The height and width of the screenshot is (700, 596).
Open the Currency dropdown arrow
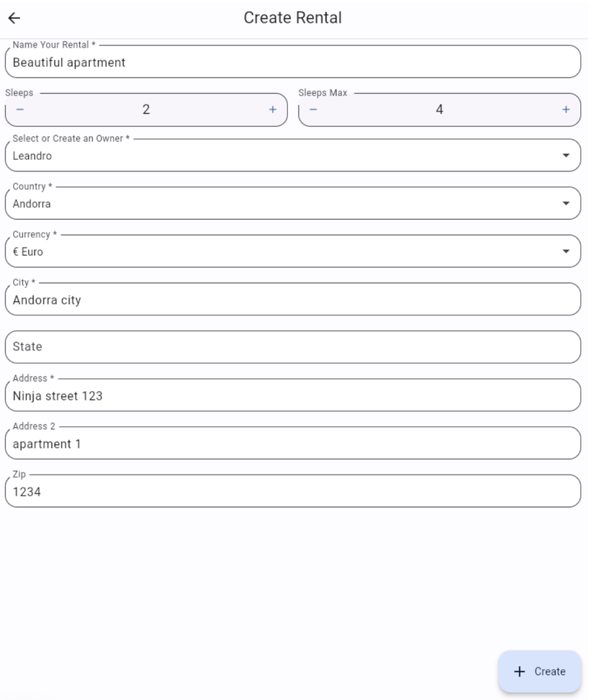(566, 251)
